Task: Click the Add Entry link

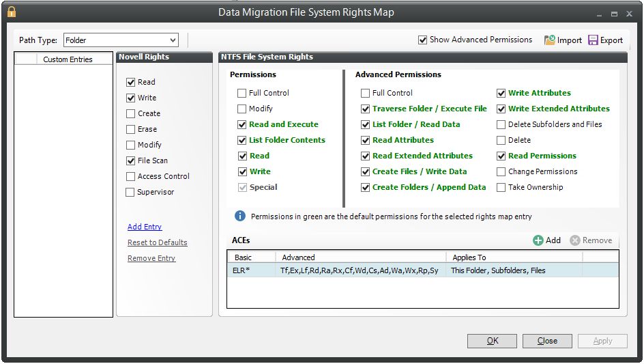Action: 145,227
